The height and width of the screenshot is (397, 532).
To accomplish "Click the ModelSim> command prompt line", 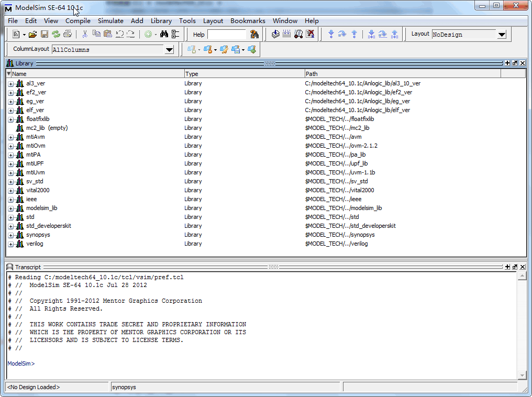I will (21, 363).
